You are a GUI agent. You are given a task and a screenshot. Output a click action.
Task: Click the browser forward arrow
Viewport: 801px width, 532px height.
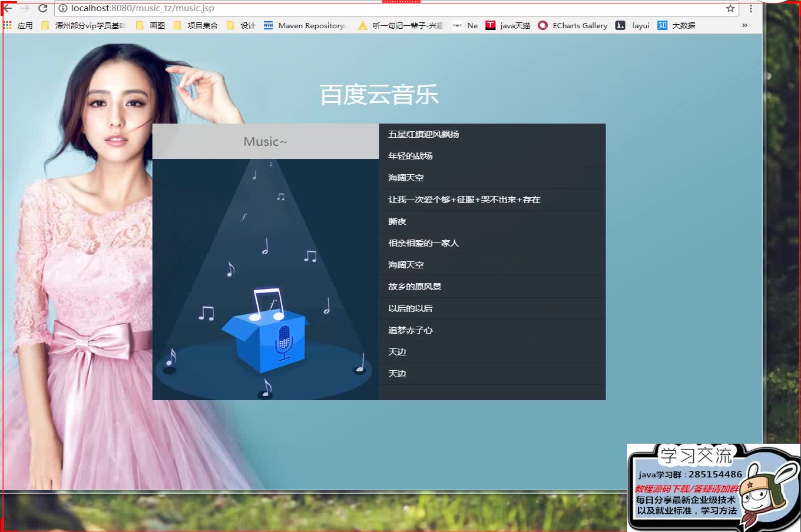click(25, 8)
